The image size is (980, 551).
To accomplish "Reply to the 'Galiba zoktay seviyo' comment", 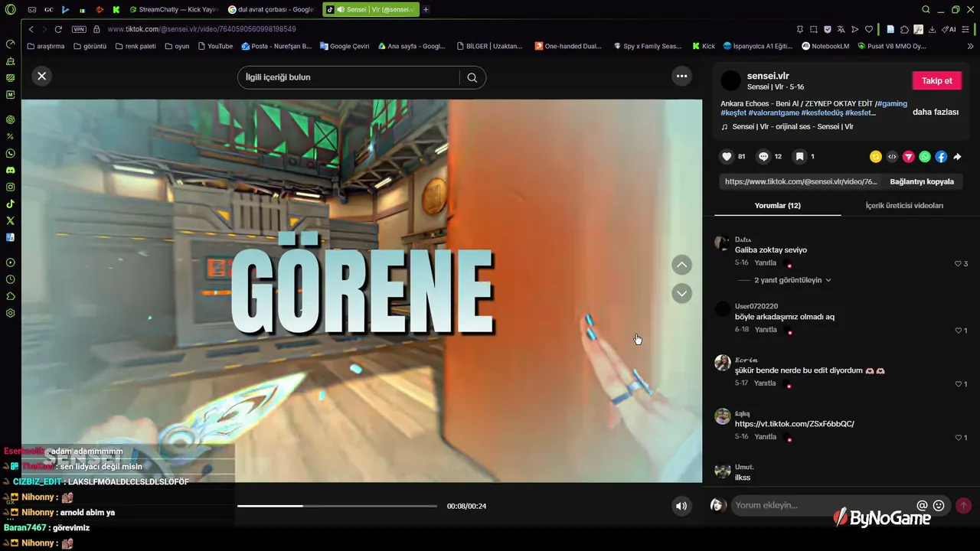I will (765, 263).
